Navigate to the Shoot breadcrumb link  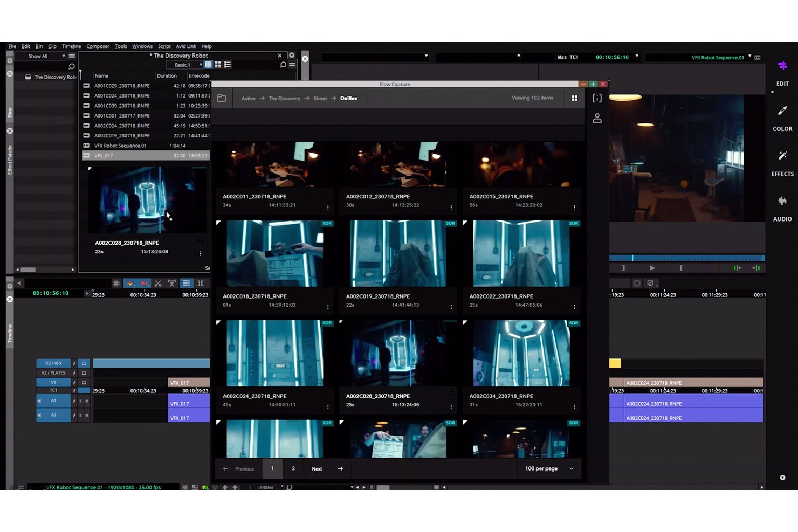click(x=320, y=99)
